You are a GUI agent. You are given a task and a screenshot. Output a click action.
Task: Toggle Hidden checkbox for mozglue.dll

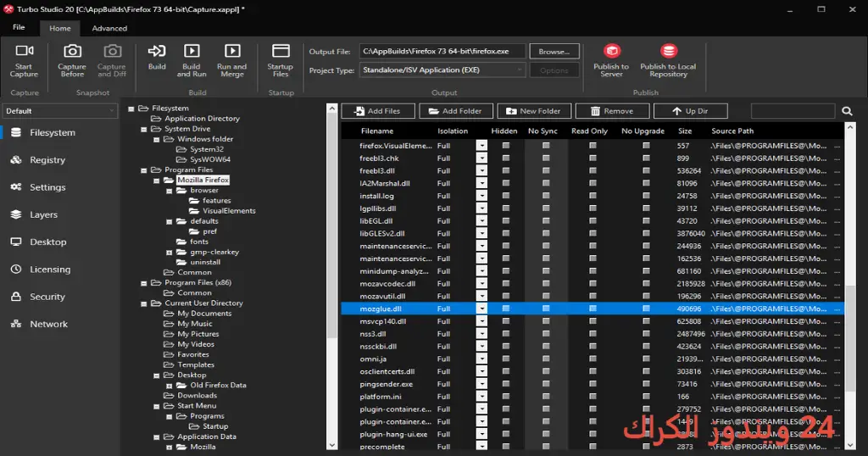pos(505,309)
